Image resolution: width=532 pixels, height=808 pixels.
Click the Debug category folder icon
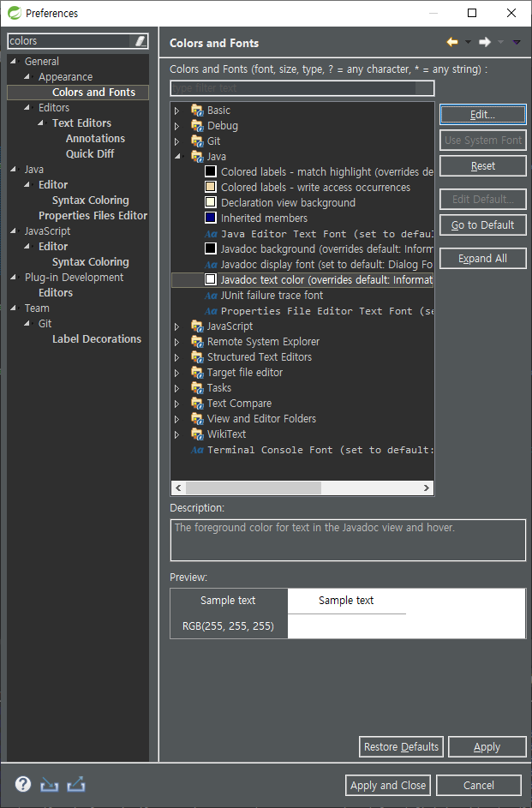coord(197,126)
